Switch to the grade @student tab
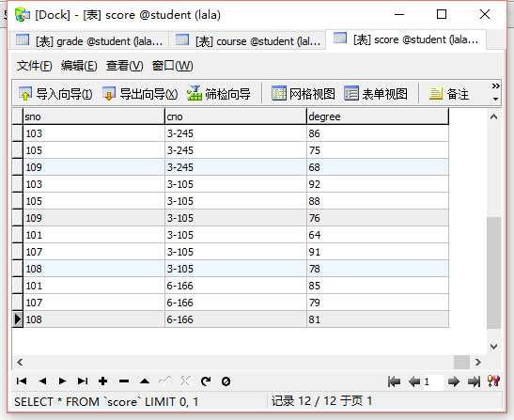The width and height of the screenshot is (514, 420). 89,41
